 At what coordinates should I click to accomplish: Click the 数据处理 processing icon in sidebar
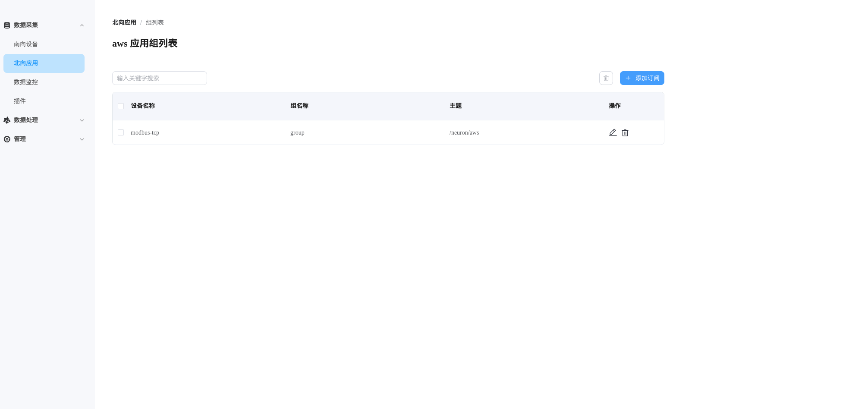tap(6, 120)
